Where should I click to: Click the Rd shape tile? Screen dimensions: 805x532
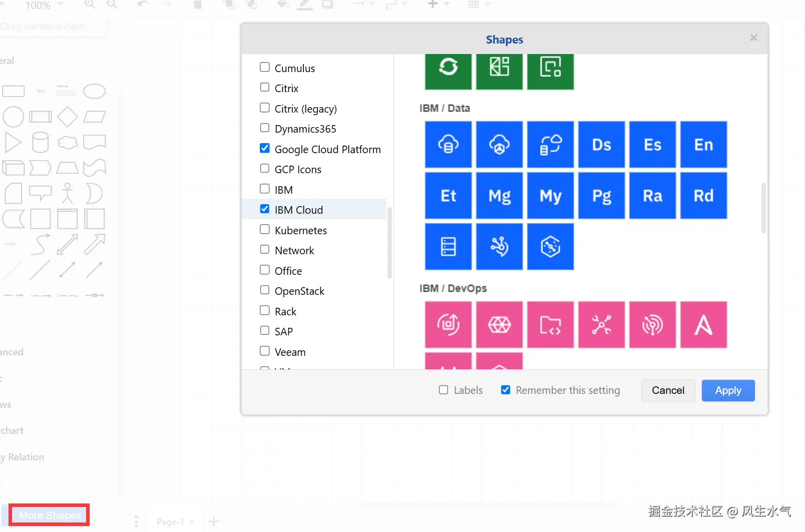pyautogui.click(x=703, y=196)
